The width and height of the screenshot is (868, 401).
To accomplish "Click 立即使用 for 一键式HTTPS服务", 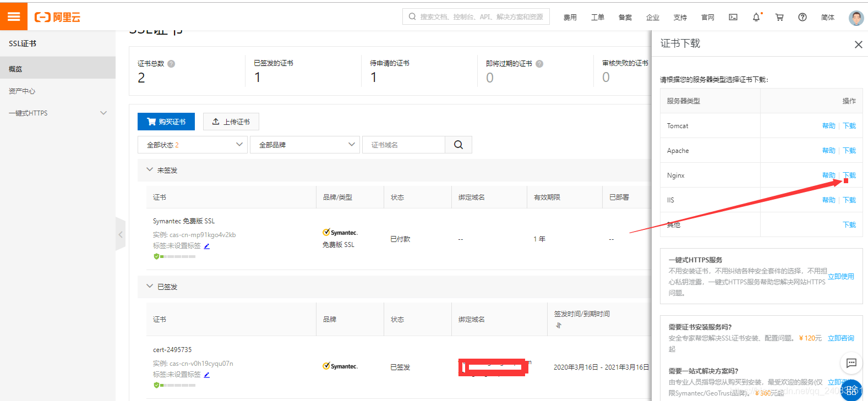I will tap(841, 277).
